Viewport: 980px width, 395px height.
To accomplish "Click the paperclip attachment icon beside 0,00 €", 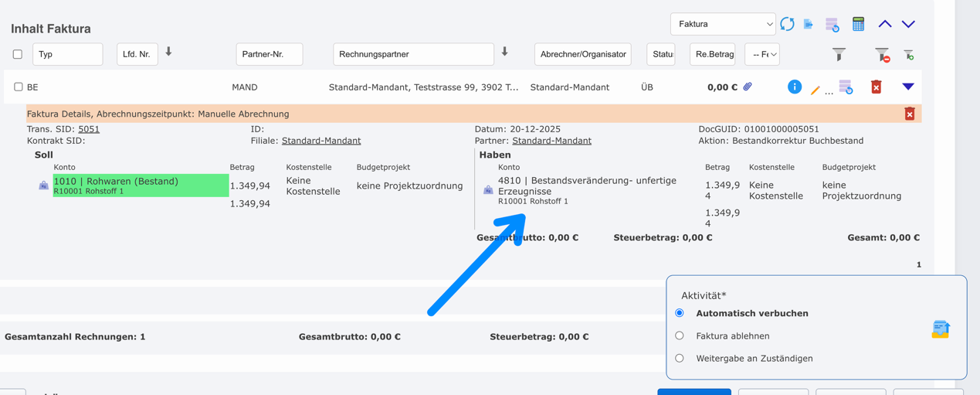I will (x=748, y=87).
